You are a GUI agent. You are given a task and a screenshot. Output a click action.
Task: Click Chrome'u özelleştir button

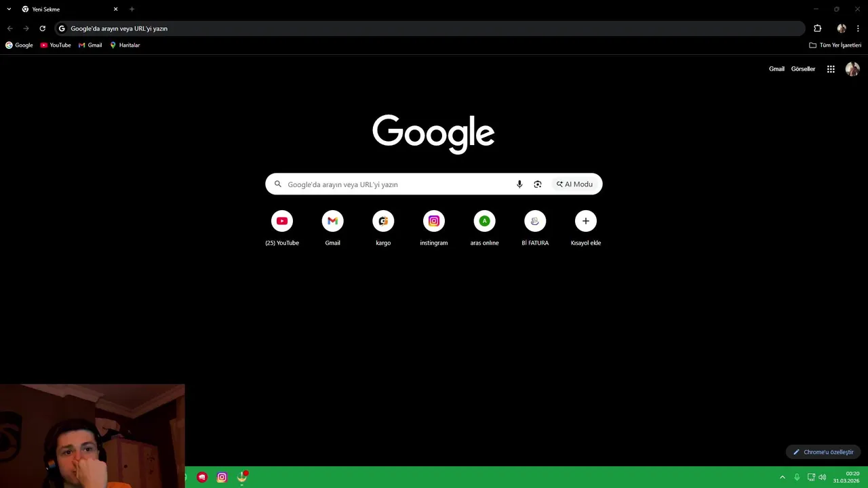tap(823, 452)
